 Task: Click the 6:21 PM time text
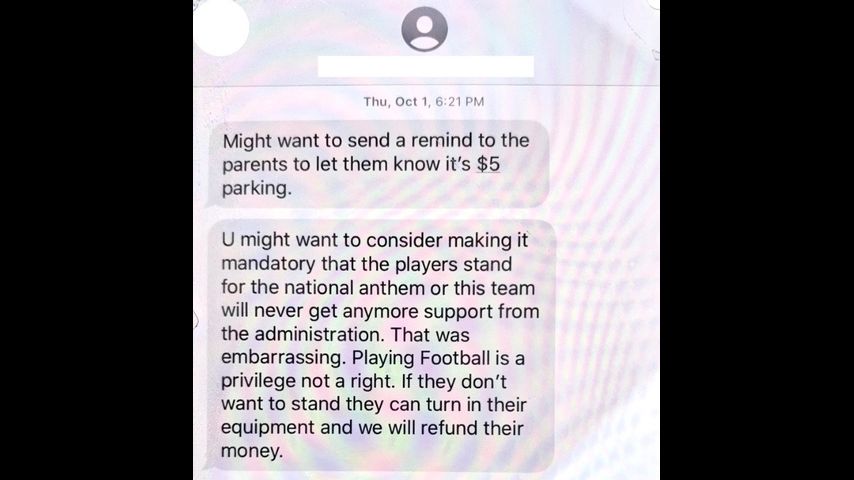pyautogui.click(x=460, y=102)
